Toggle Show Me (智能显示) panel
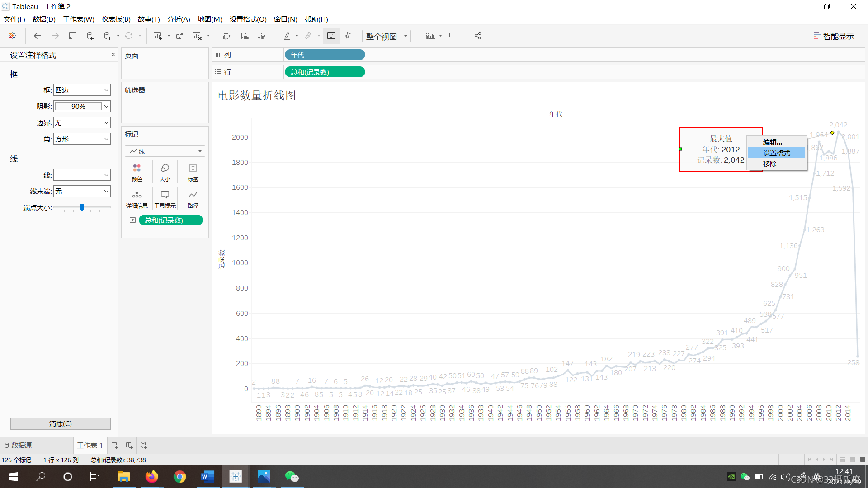Image resolution: width=868 pixels, height=488 pixels. [834, 36]
